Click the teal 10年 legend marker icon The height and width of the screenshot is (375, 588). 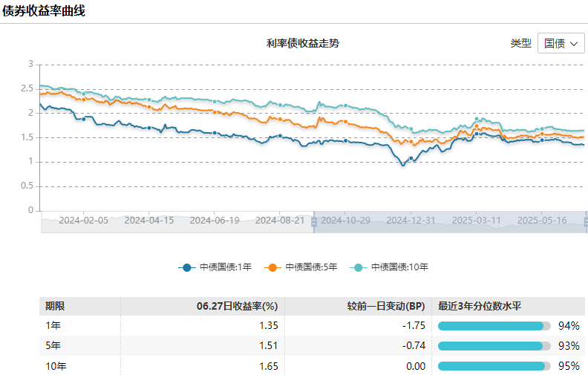[x=359, y=267]
